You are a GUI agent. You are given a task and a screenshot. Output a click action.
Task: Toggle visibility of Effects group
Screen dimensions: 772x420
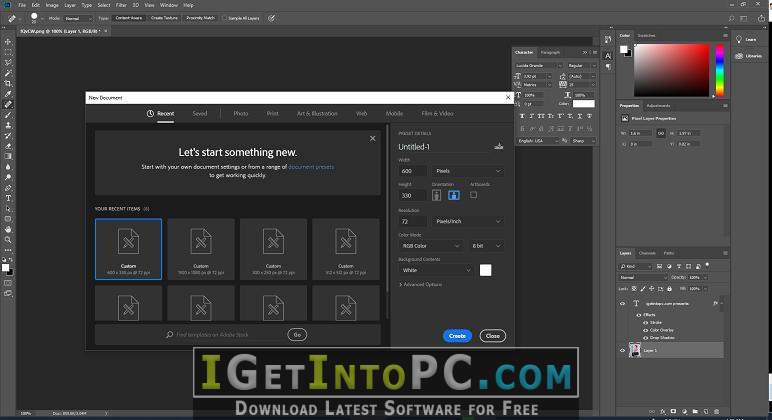pyautogui.click(x=639, y=315)
